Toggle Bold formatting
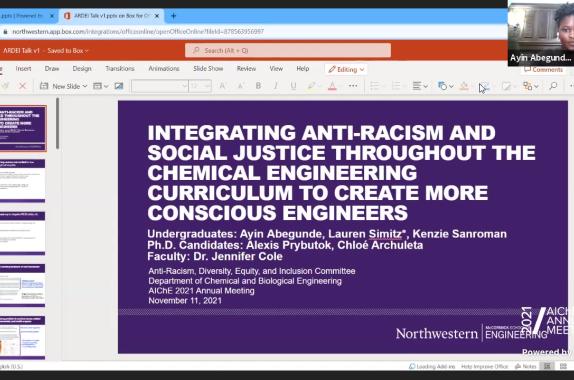 click(x=258, y=86)
